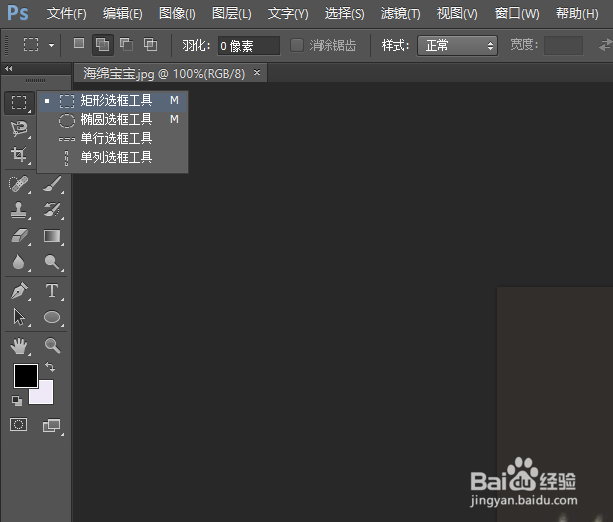This screenshot has width=613, height=522.
Task: Open the 图像(I) menu
Action: 177,14
